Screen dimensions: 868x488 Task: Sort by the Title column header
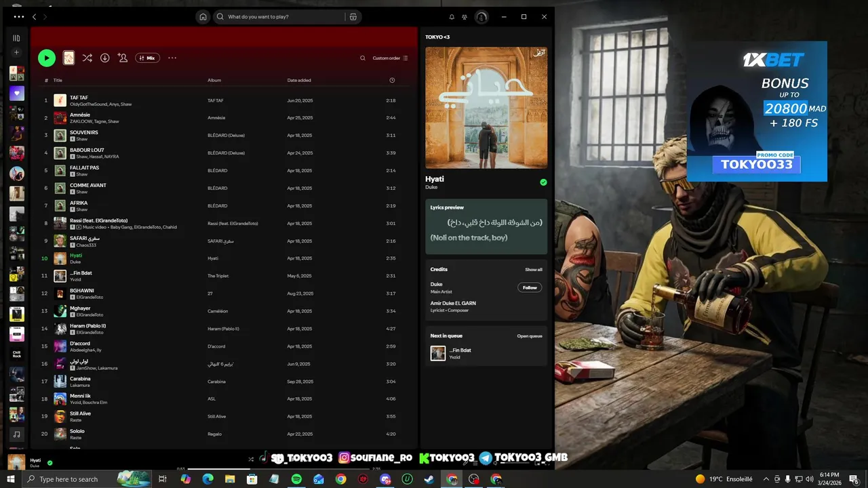(x=58, y=80)
